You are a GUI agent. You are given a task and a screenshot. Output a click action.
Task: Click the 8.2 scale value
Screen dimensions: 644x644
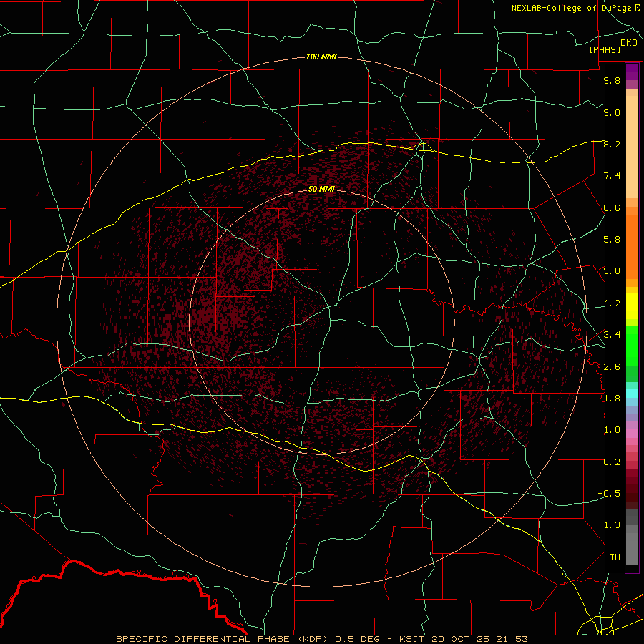612,144
